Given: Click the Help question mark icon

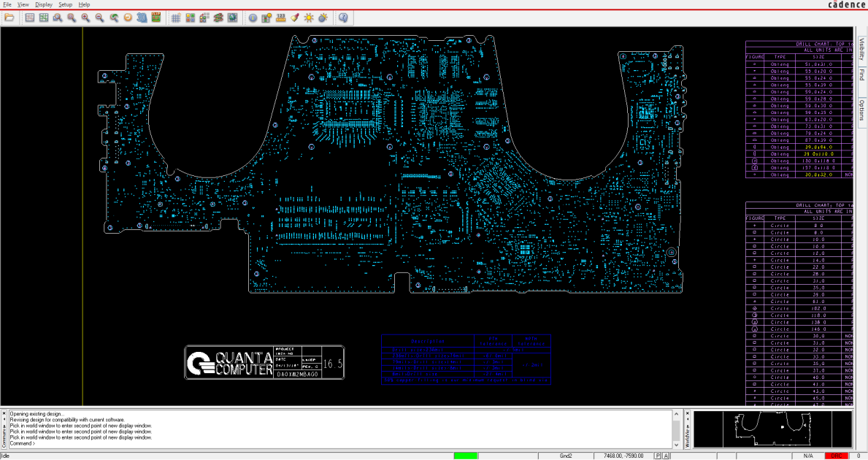Looking at the screenshot, I should pos(343,18).
